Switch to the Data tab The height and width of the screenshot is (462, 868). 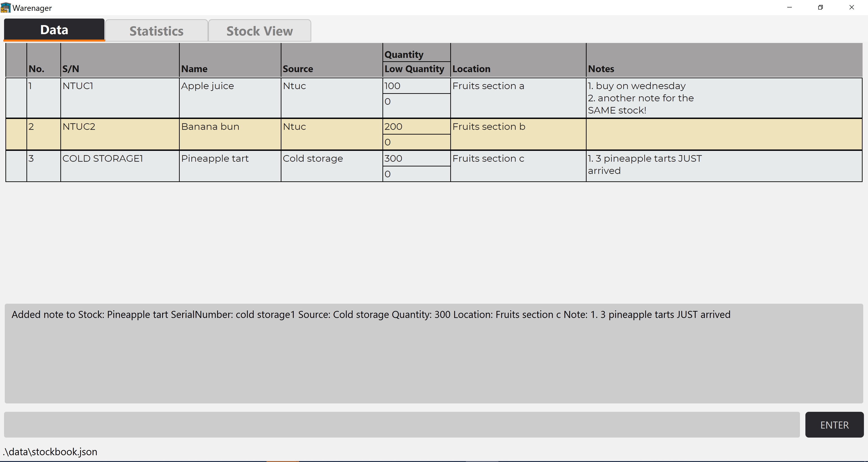tap(54, 30)
